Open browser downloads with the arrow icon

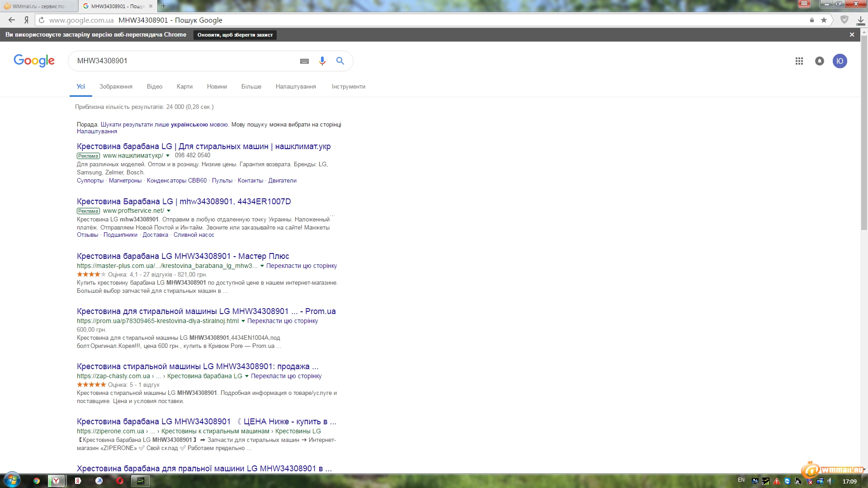pos(860,20)
